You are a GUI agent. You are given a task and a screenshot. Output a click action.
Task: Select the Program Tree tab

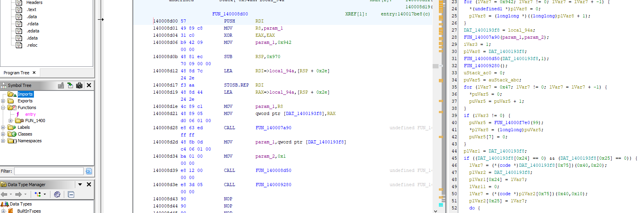coord(16,73)
